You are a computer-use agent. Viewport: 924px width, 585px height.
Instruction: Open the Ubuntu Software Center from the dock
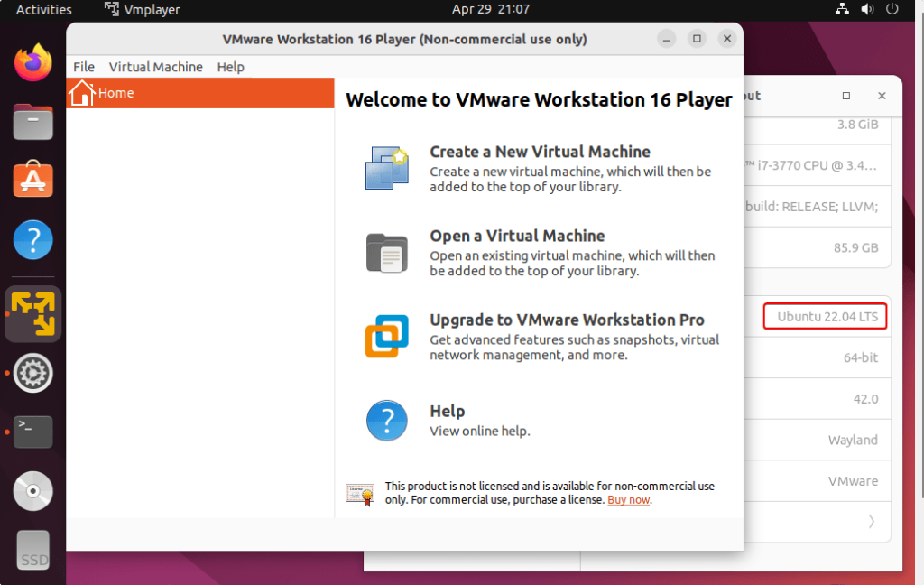tap(32, 180)
